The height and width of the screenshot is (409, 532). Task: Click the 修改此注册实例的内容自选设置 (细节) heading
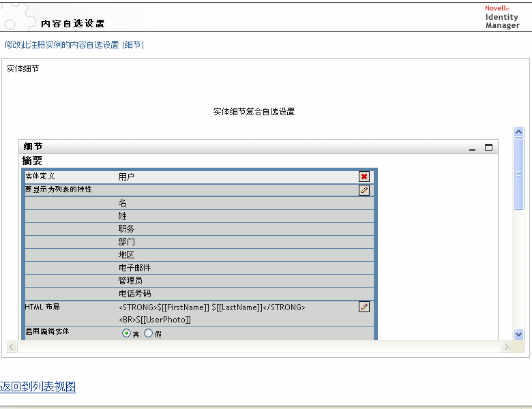point(74,45)
